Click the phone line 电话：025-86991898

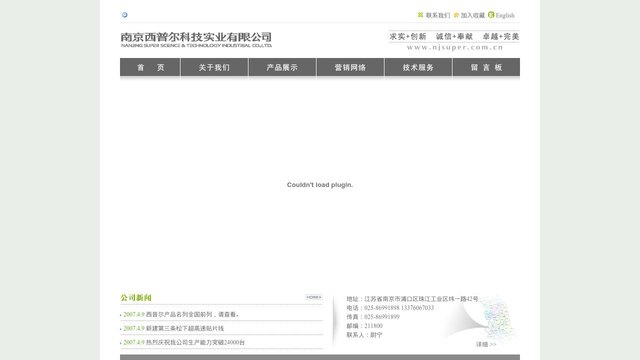coord(390,308)
